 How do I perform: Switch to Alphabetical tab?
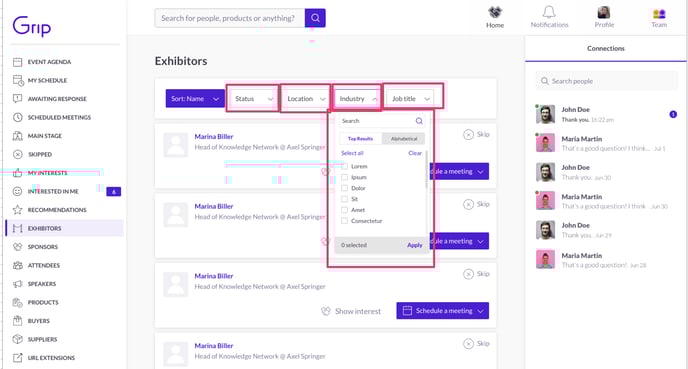point(404,139)
